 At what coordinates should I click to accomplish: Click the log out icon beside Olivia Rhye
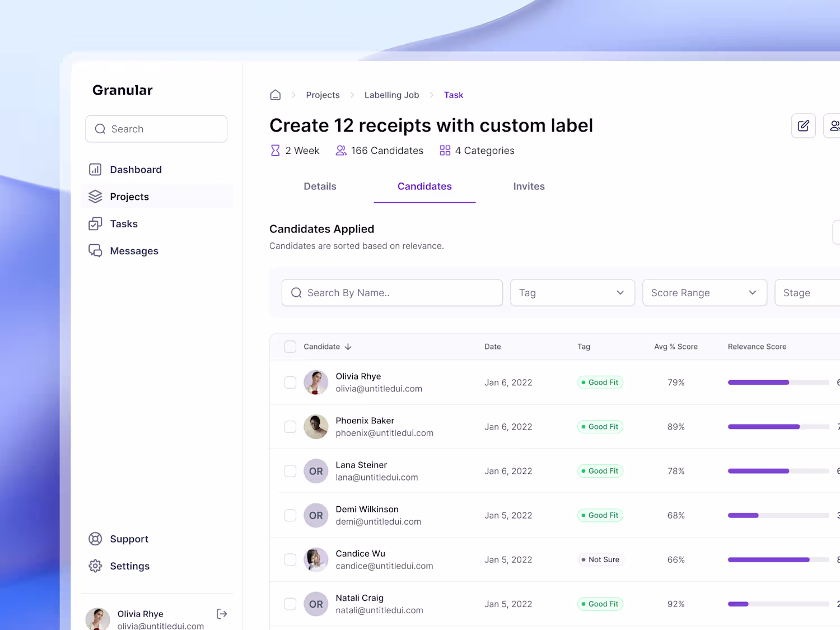click(222, 614)
